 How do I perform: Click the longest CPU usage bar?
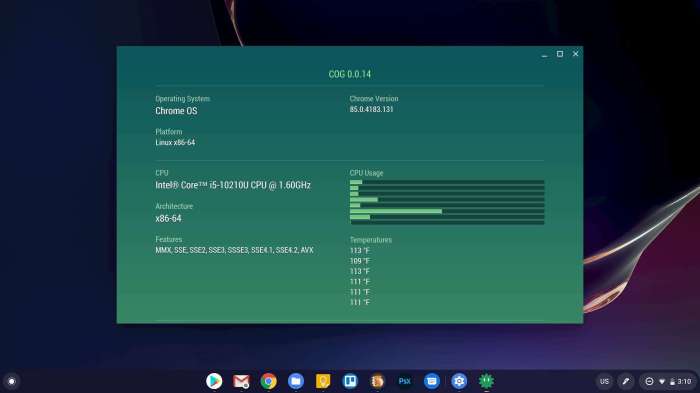click(x=447, y=211)
